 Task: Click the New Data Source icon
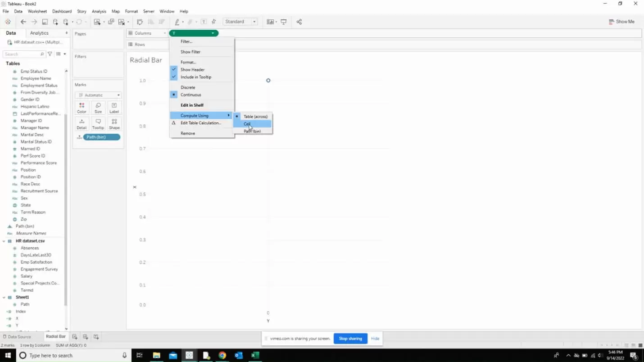point(55,22)
